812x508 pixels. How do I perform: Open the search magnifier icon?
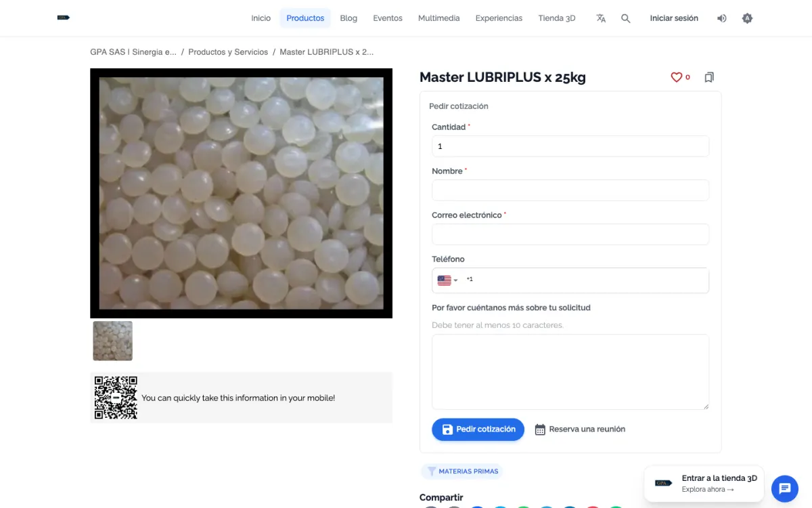pos(626,18)
